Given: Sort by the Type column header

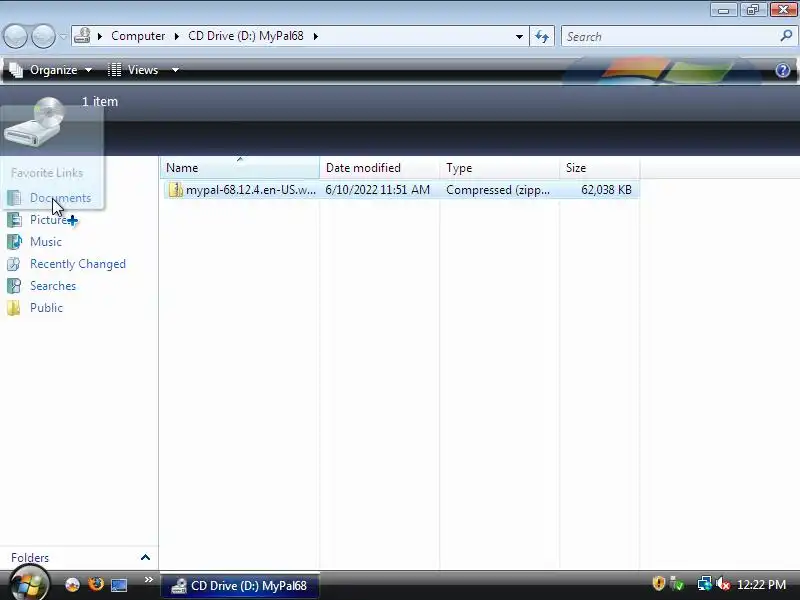Looking at the screenshot, I should [499, 168].
